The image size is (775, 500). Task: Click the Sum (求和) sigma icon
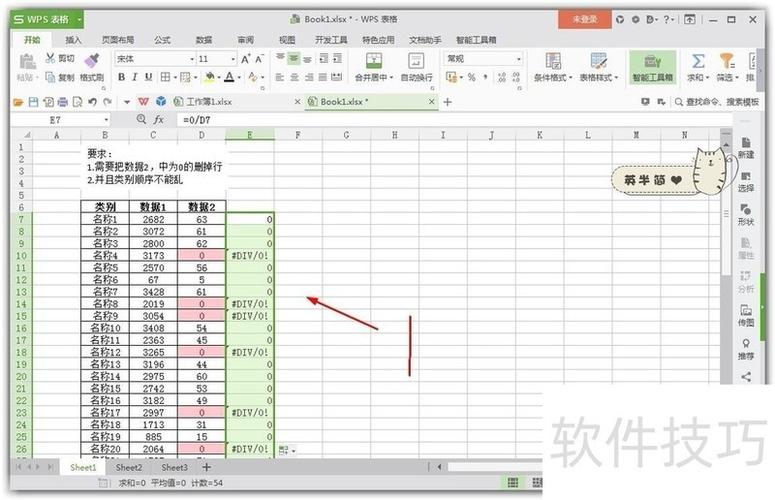point(698,61)
